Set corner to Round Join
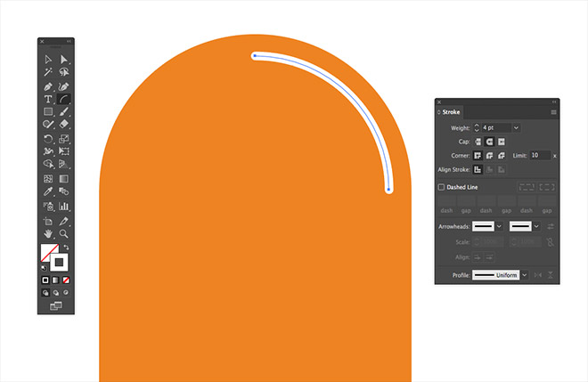The image size is (588, 382). (x=489, y=155)
